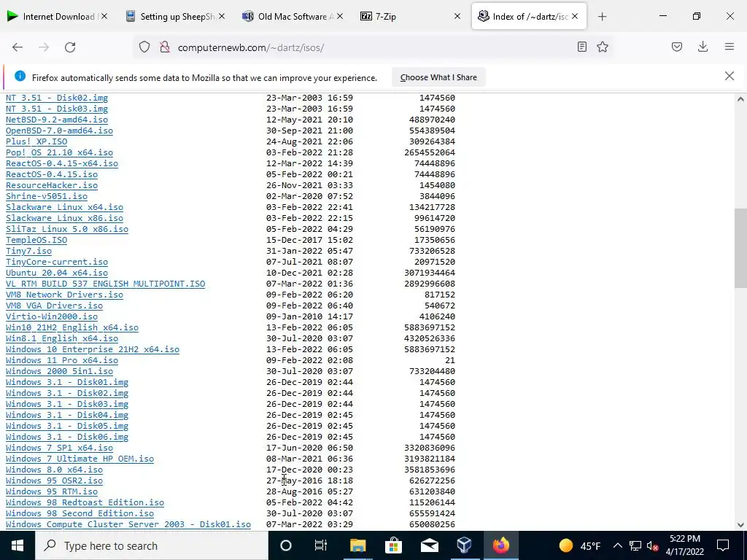Close the Internet Download tab
Screen dimensions: 747x560
104,16
